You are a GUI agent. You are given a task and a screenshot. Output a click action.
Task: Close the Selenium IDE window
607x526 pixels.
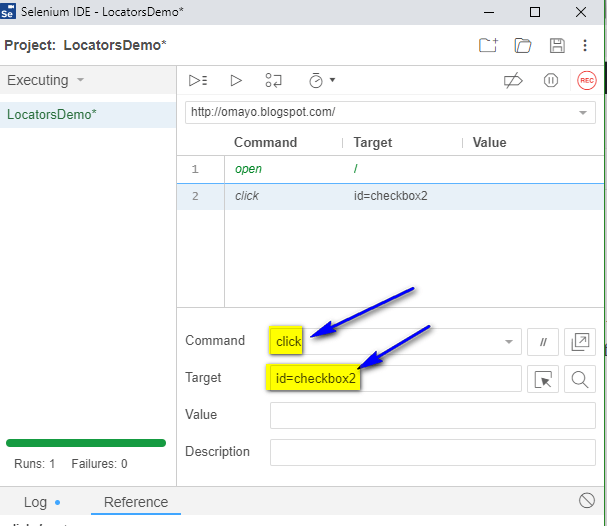click(581, 12)
